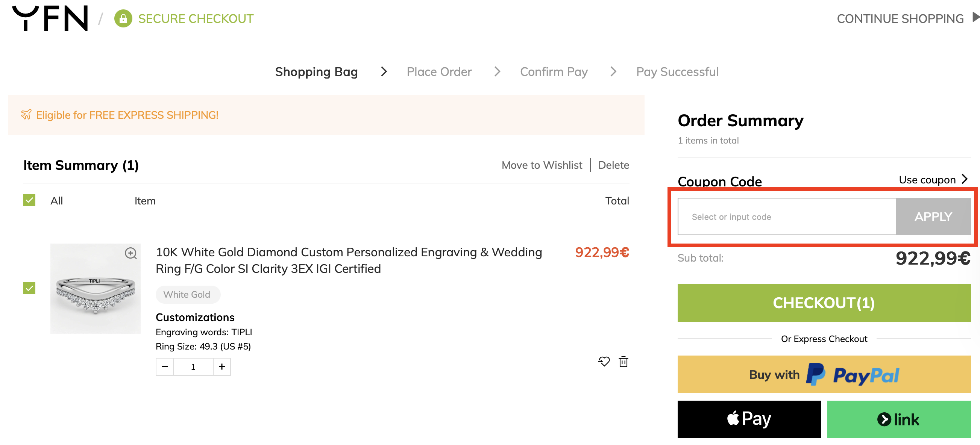Click the heart wishlist icon for the ring
Screen dimensions: 980x445
[604, 361]
